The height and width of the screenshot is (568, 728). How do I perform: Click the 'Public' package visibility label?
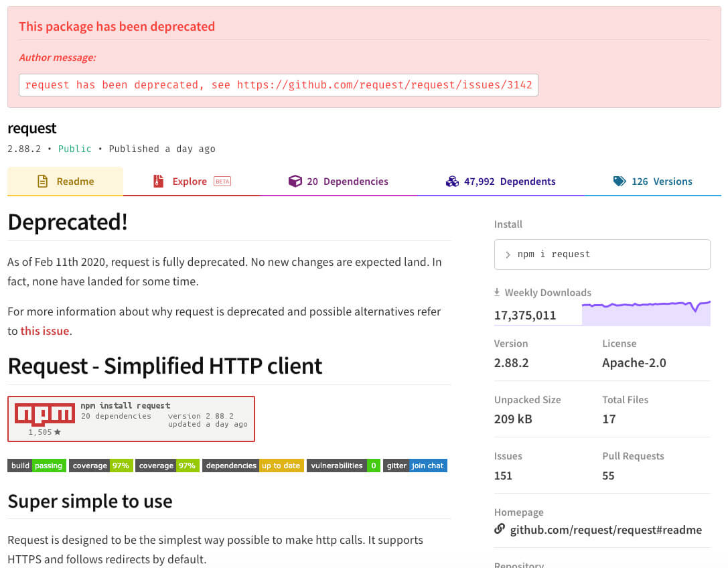coord(75,149)
